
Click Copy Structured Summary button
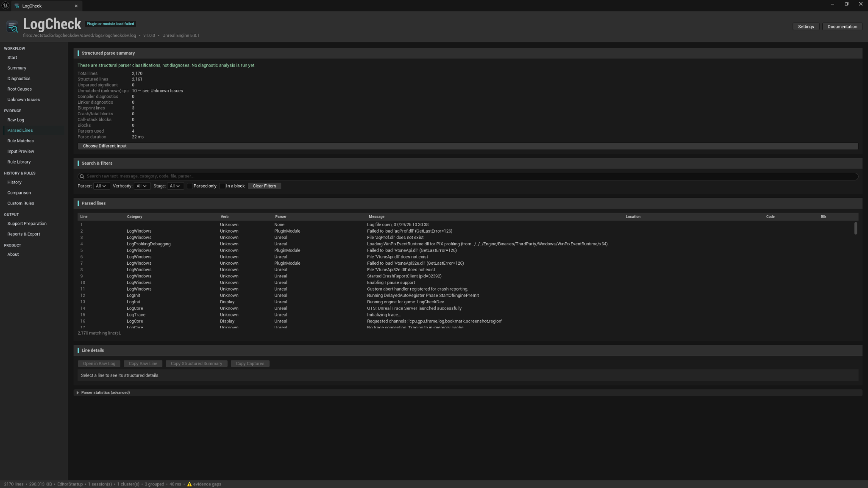pyautogui.click(x=196, y=364)
